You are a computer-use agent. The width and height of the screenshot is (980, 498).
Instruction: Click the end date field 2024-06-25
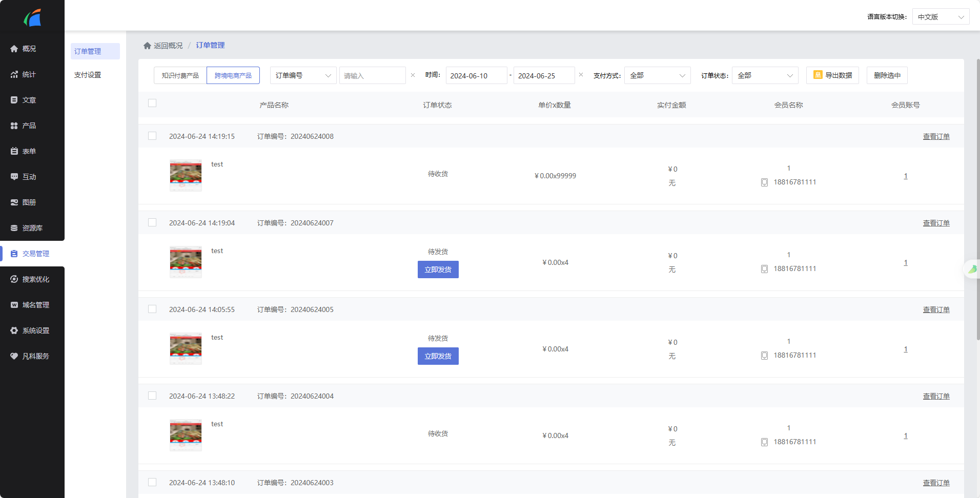[x=544, y=75]
